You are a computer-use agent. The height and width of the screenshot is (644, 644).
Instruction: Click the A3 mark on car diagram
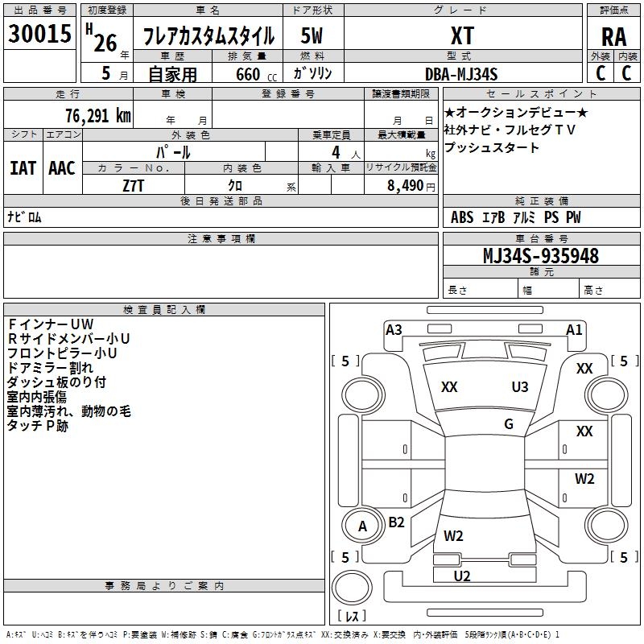click(x=394, y=330)
